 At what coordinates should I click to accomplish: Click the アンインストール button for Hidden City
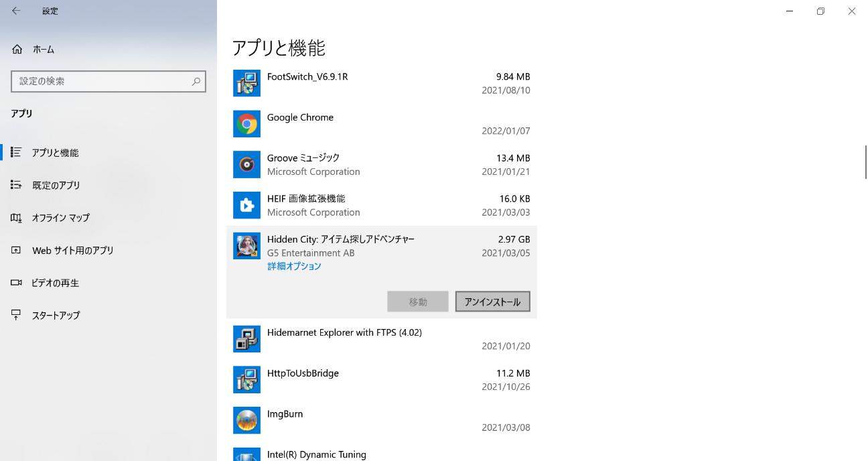[x=492, y=302]
